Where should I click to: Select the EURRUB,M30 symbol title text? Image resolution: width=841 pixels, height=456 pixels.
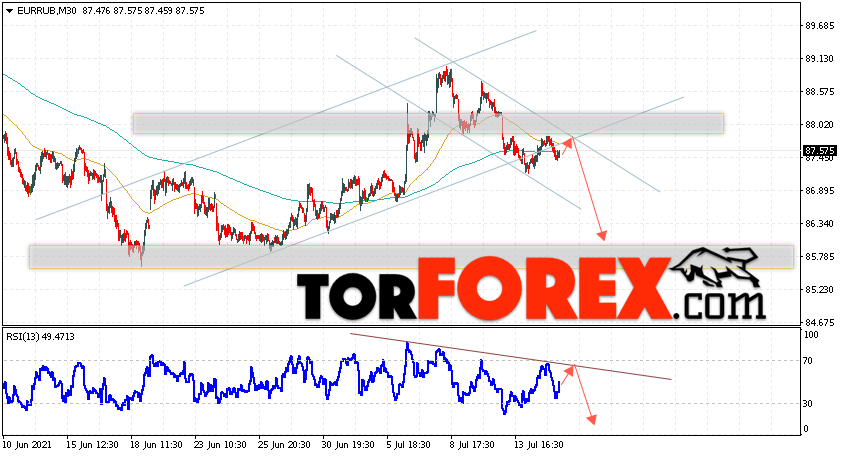pos(47,10)
